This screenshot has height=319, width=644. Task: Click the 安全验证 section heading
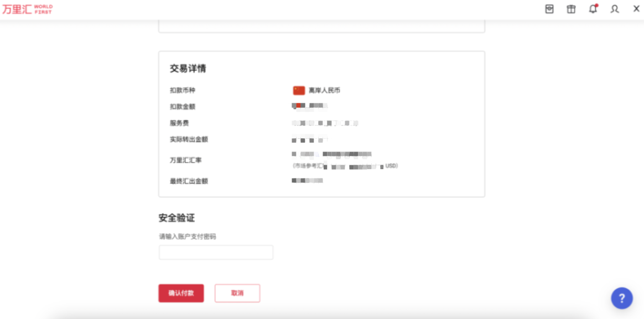click(x=176, y=218)
